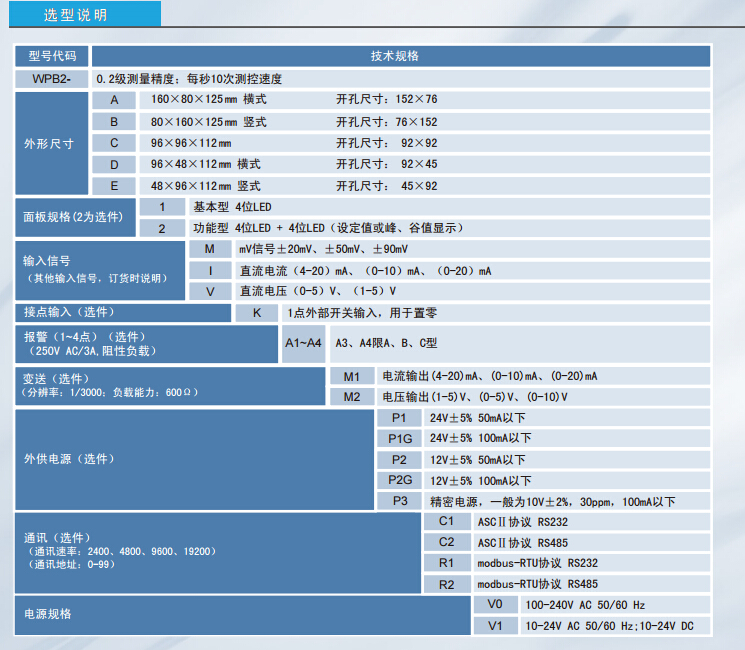
Task: Select code V0 power supply cell
Action: pyautogui.click(x=495, y=604)
